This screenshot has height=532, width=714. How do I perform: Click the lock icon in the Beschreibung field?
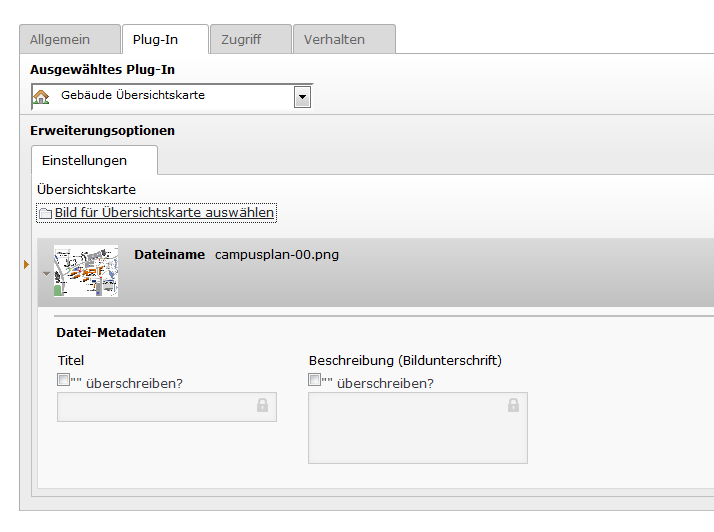pyautogui.click(x=513, y=405)
